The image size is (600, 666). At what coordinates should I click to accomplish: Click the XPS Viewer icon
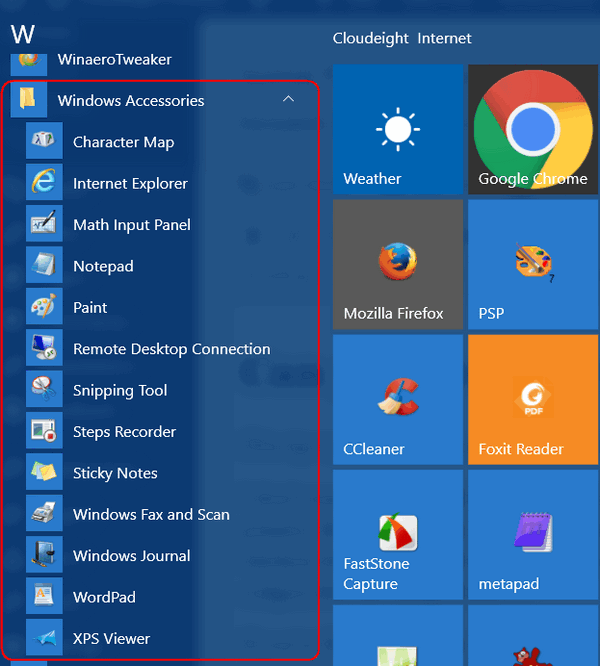click(x=44, y=637)
